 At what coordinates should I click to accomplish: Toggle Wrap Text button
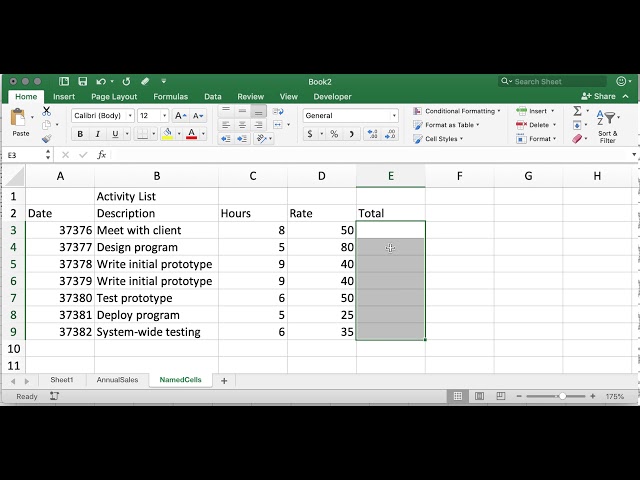[278, 111]
